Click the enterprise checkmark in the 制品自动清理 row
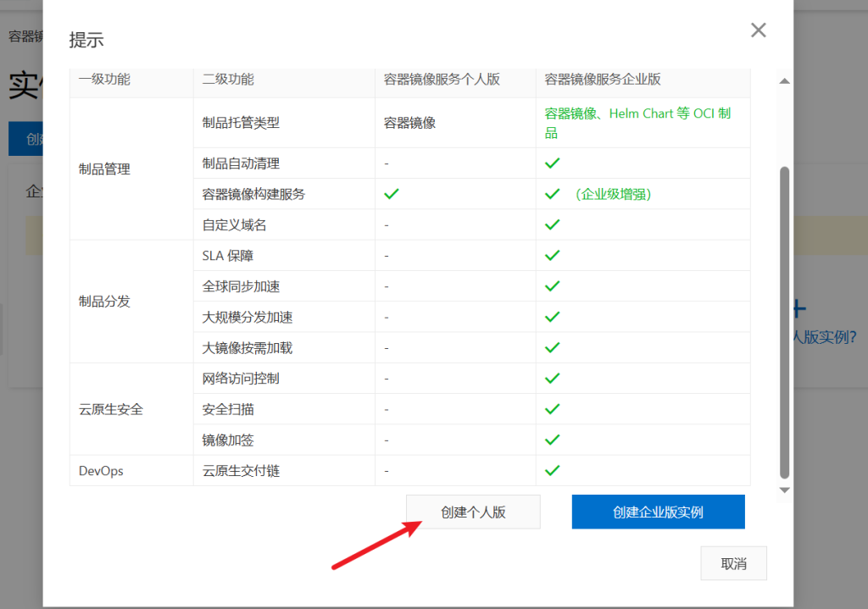Viewport: 868px width, 609px height. (x=552, y=163)
